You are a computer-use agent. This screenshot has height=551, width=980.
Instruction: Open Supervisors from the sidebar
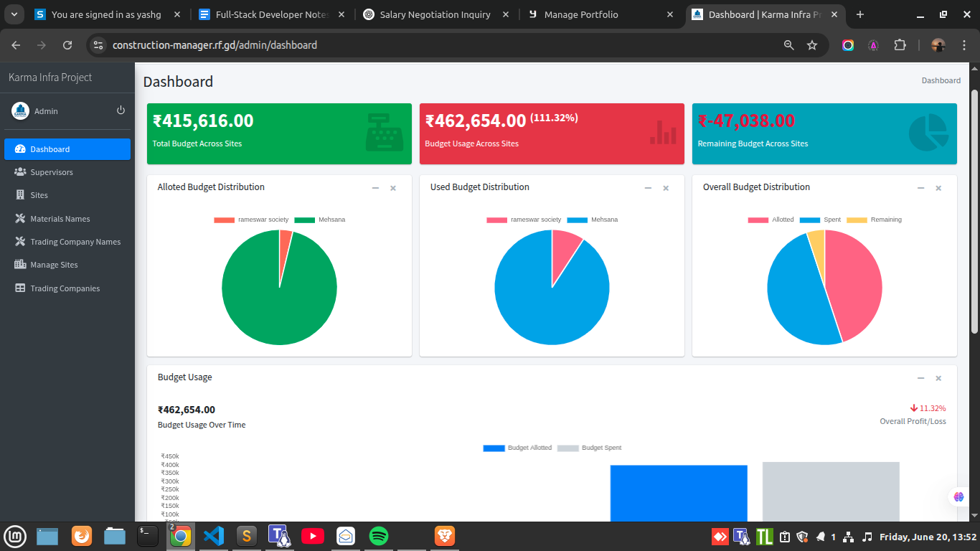pyautogui.click(x=67, y=172)
